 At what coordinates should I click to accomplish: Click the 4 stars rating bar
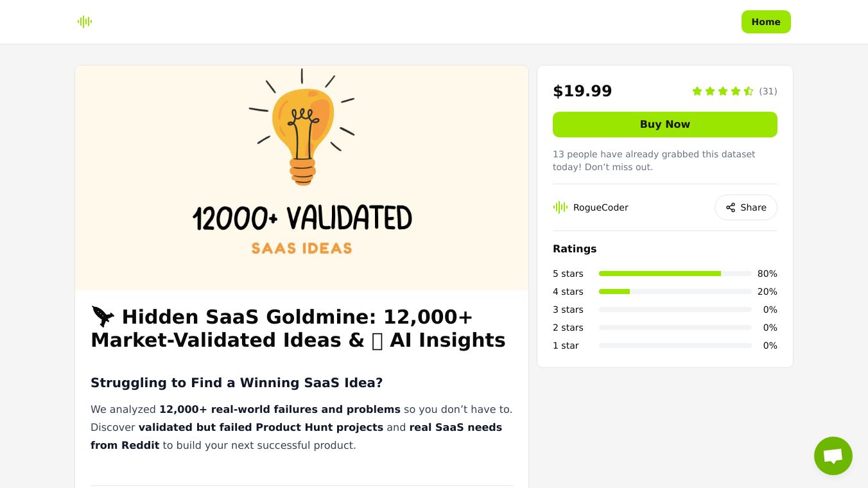point(674,292)
